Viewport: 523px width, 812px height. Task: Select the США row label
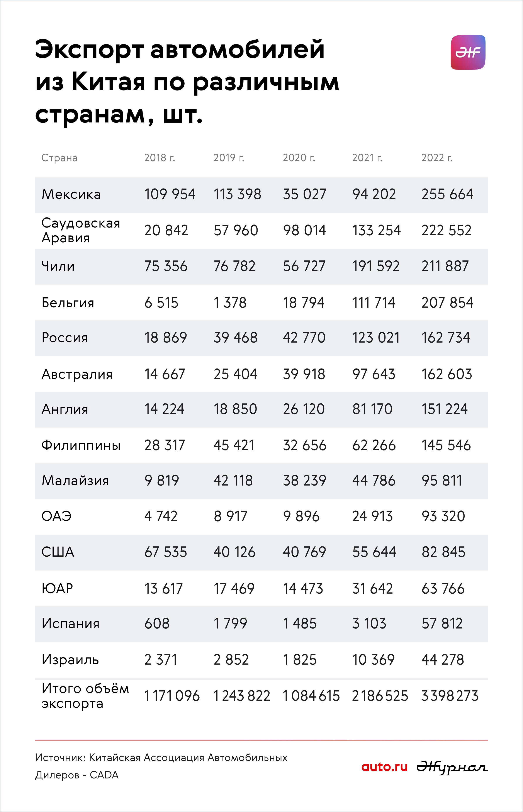(x=58, y=552)
